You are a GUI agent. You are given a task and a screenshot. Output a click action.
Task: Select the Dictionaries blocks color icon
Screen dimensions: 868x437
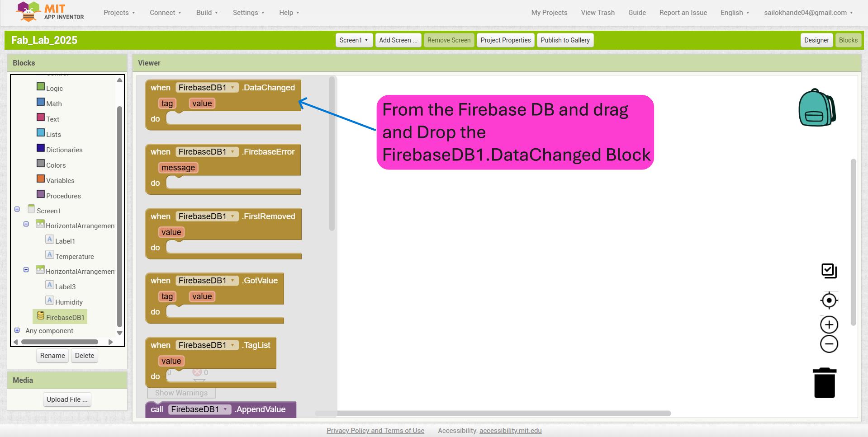(x=41, y=148)
